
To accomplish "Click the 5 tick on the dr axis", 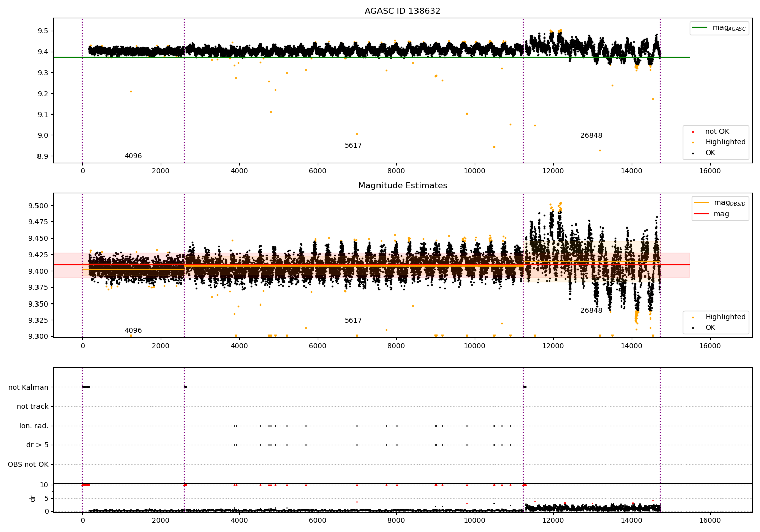I will coord(47,498).
